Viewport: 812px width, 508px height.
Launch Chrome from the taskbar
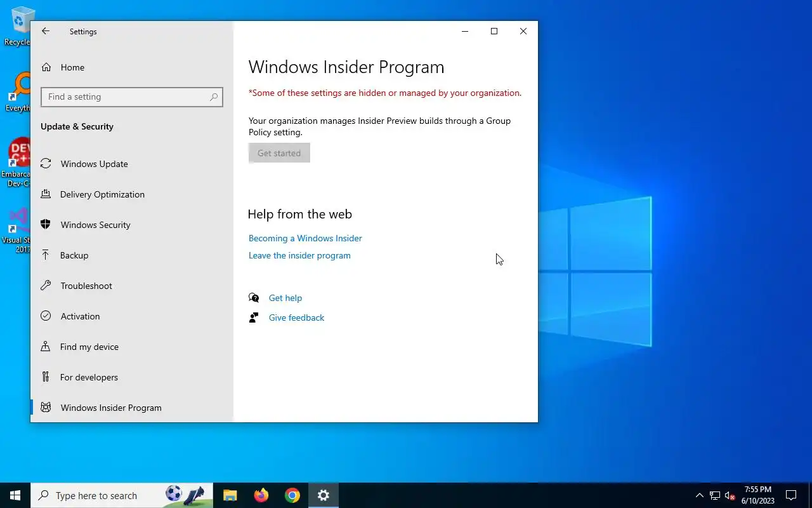292,495
